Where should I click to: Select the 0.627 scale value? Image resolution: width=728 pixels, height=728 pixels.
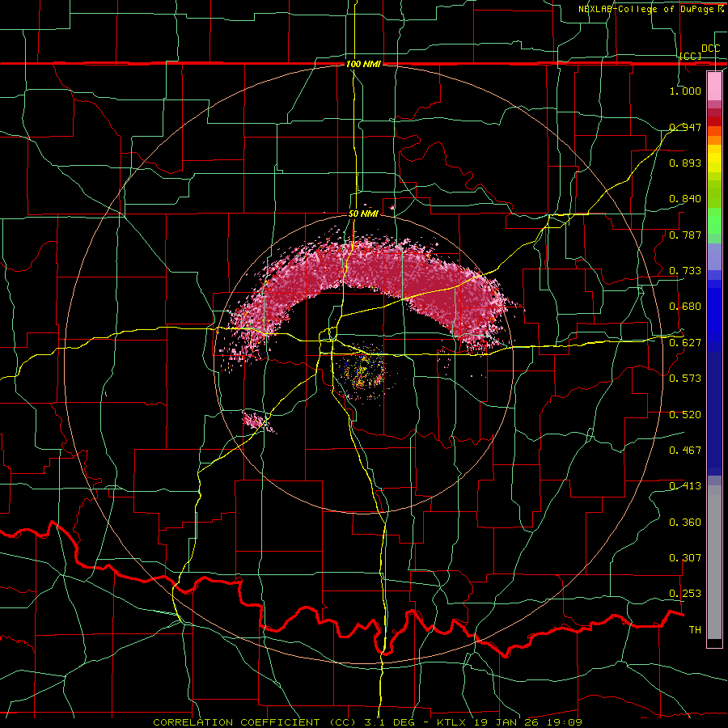pos(685,343)
